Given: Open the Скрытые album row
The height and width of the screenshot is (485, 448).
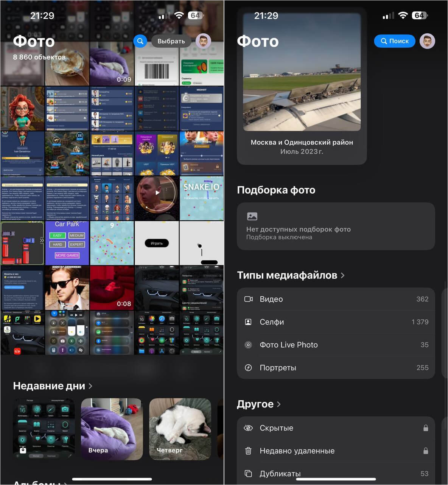Looking at the screenshot, I should click(336, 428).
